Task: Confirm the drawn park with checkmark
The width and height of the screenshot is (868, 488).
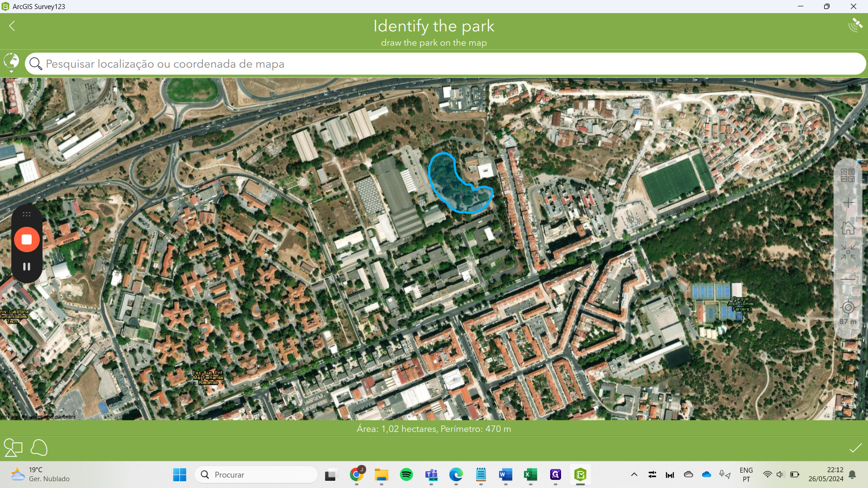Action: pyautogui.click(x=855, y=448)
